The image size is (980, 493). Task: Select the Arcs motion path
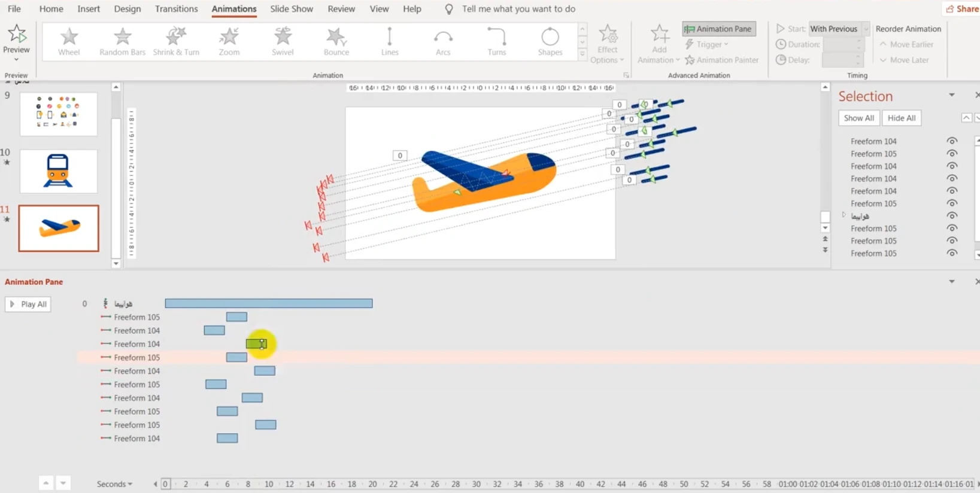click(443, 41)
